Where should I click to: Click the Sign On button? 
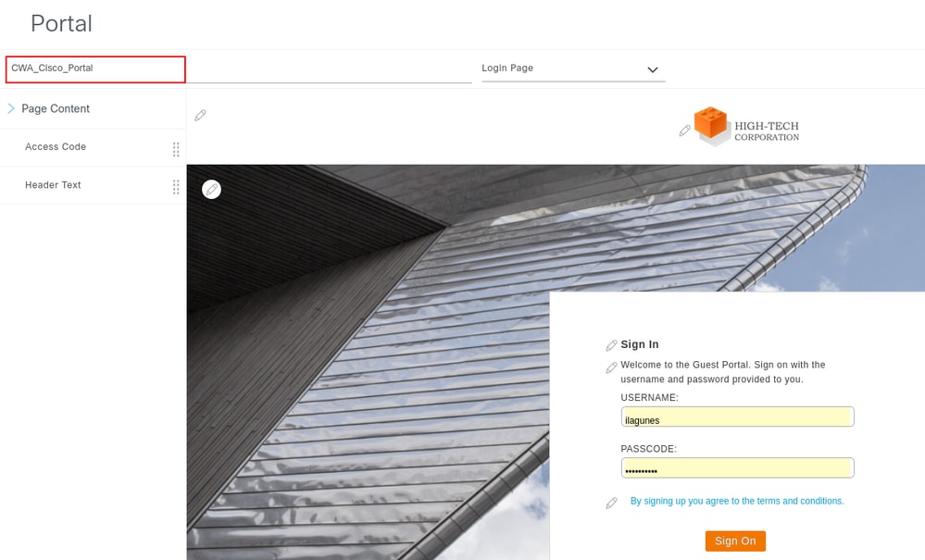click(x=735, y=541)
